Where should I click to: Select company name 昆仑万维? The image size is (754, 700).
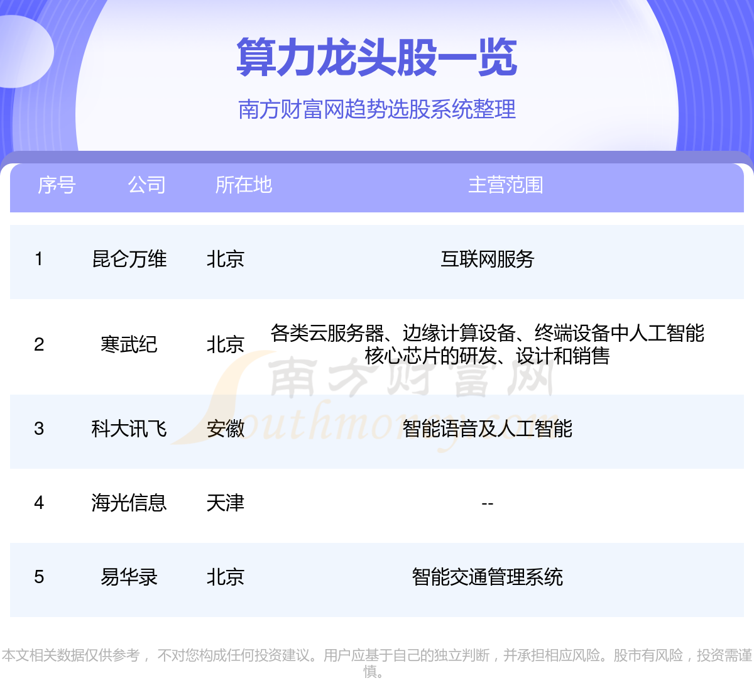coord(129,259)
